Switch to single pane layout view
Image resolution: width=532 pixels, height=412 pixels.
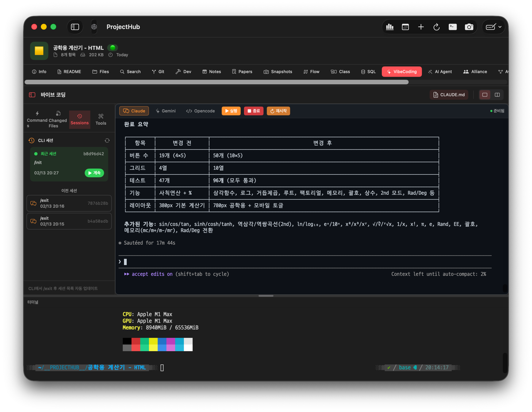pos(485,95)
